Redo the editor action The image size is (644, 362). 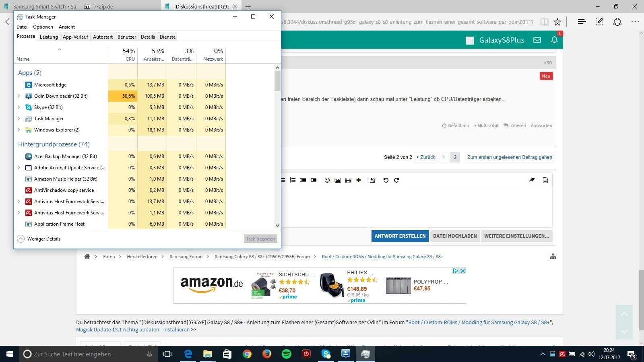[x=396, y=180]
